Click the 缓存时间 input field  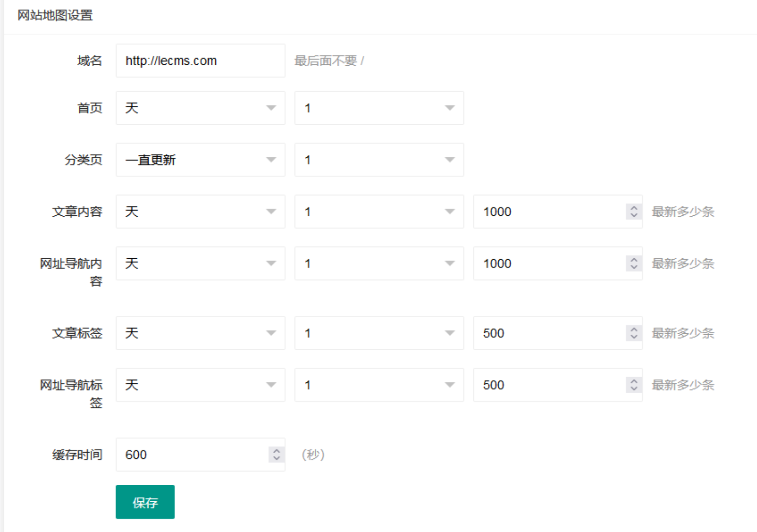click(x=192, y=455)
